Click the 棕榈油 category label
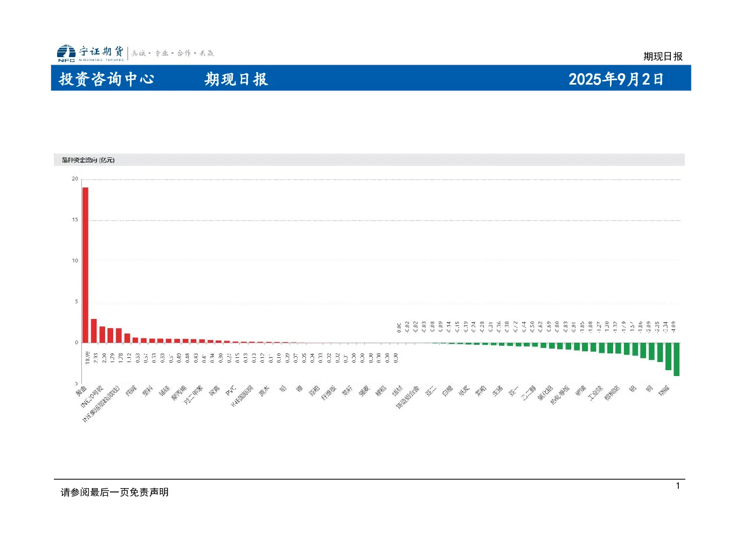The image size is (756, 535). click(612, 393)
